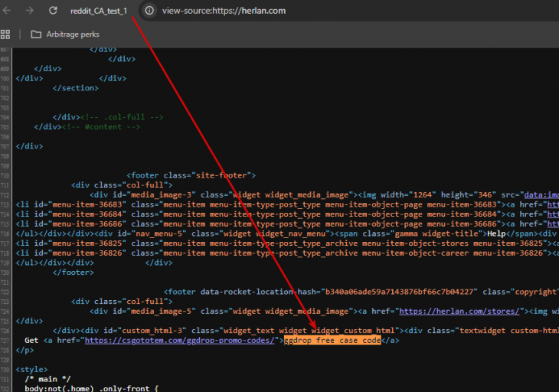This screenshot has width=559, height=392.
Task: Click the data-rocket-location-hash attribute value
Action: [x=399, y=292]
